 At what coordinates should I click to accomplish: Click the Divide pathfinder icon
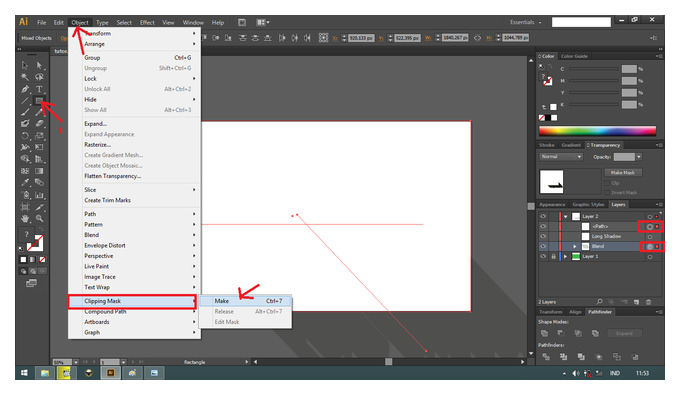coord(546,357)
